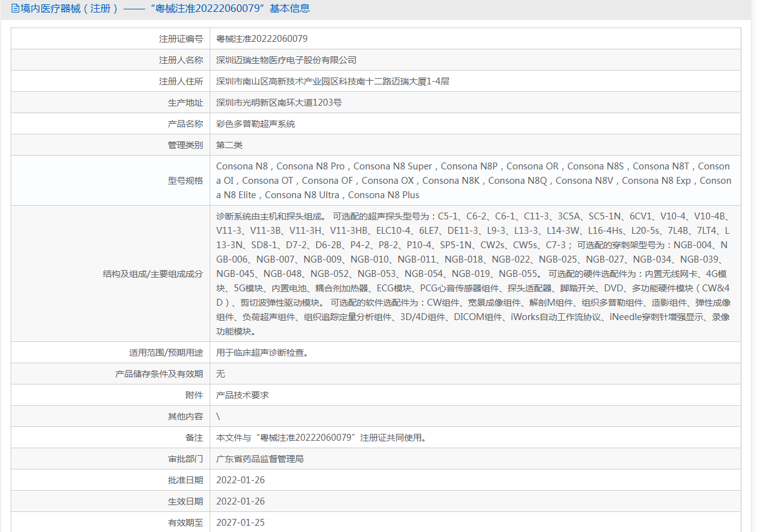Select the value 用于临床超声诊断检查。
Screen dimensions: 759x532
(262, 353)
